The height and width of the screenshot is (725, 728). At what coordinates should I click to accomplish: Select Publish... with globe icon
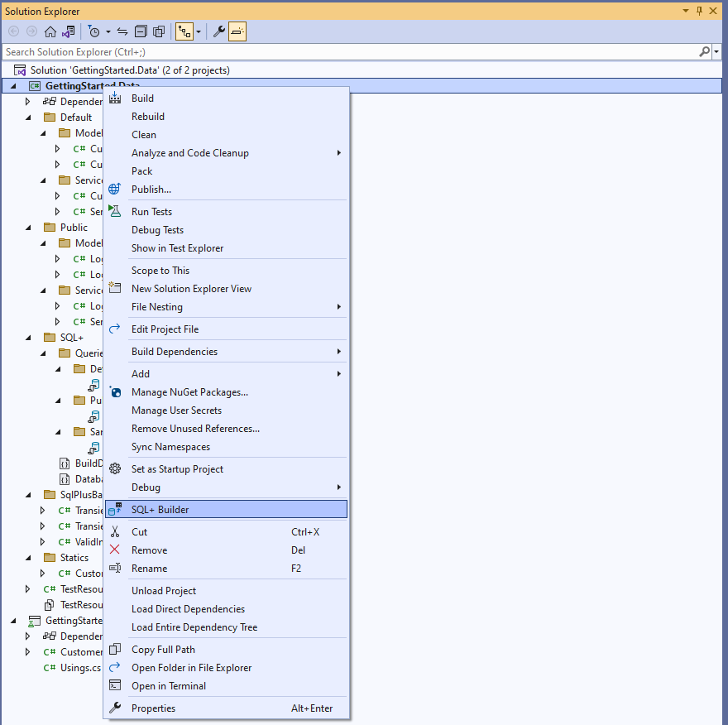coord(226,190)
